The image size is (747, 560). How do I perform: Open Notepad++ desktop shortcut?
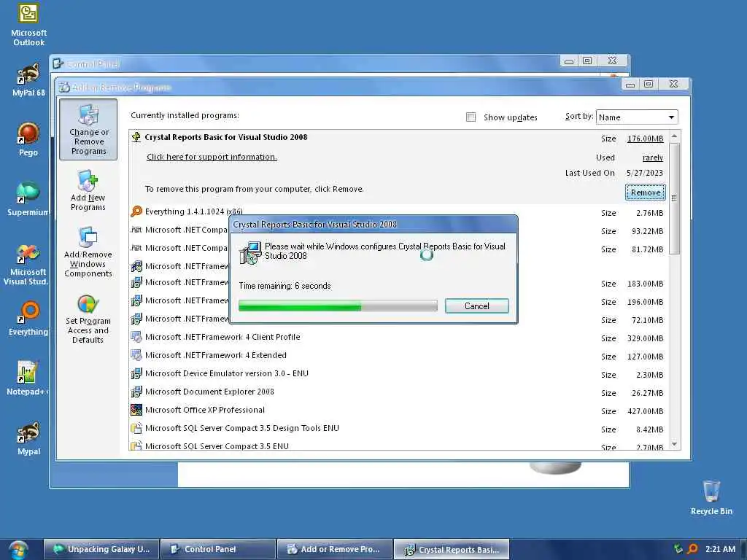tap(27, 378)
